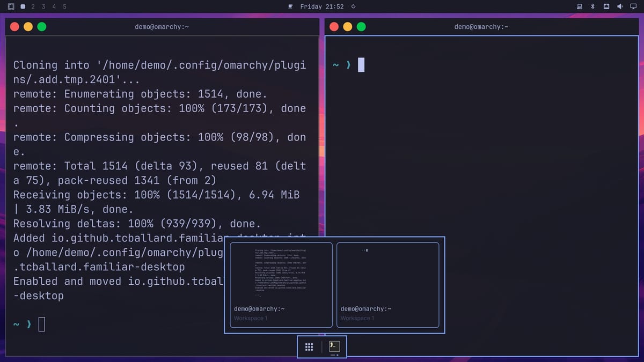The image size is (644, 362).
Task: Open the Omarchy menu icon in top bar
Action: (x=11, y=6)
